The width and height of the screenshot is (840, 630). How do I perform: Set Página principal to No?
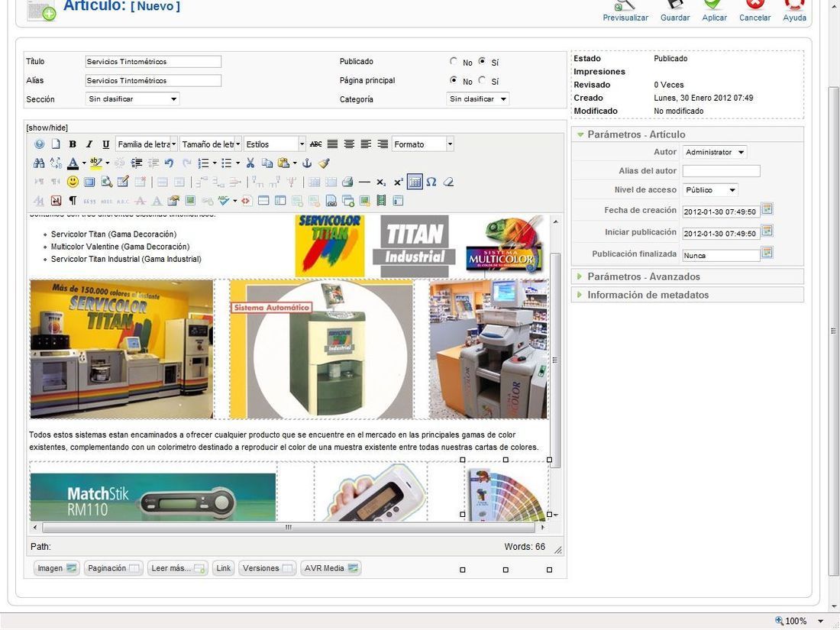(x=454, y=80)
